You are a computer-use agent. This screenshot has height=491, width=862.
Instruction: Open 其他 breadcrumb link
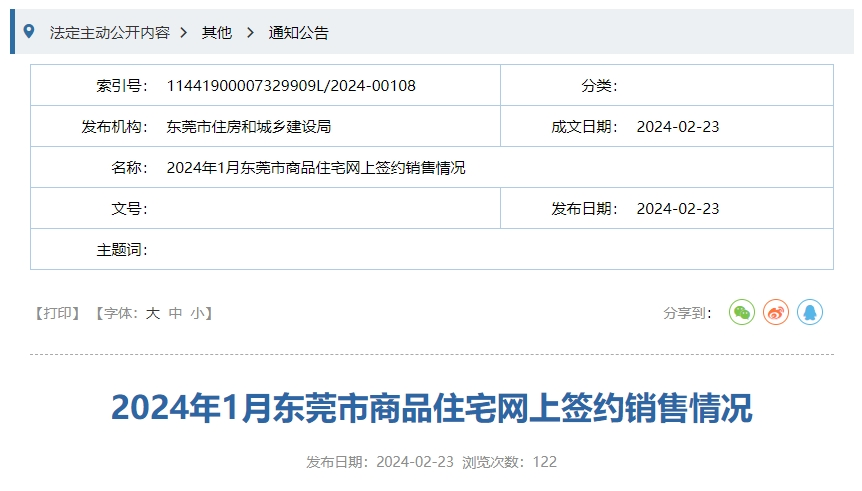(217, 33)
